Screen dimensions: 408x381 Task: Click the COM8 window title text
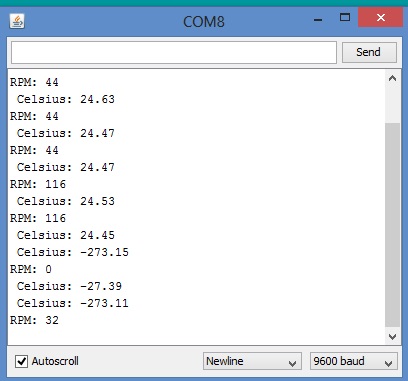pyautogui.click(x=204, y=22)
